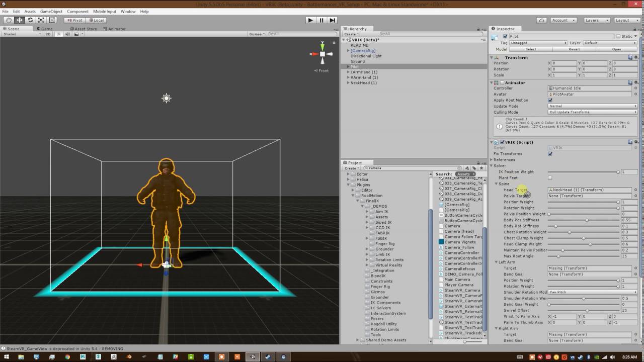Open the Layer dropdown (Default)
Screen dimensions: 644x362
(610, 43)
